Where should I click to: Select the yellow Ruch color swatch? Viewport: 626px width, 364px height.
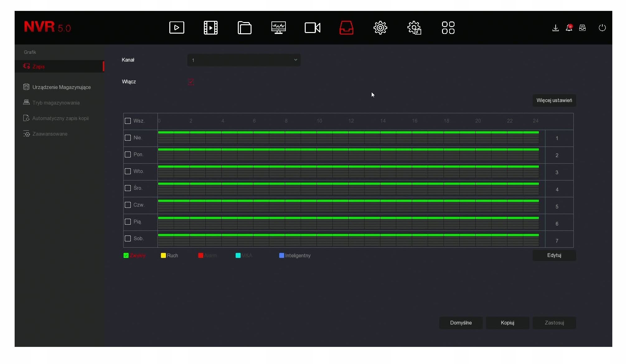[163, 255]
